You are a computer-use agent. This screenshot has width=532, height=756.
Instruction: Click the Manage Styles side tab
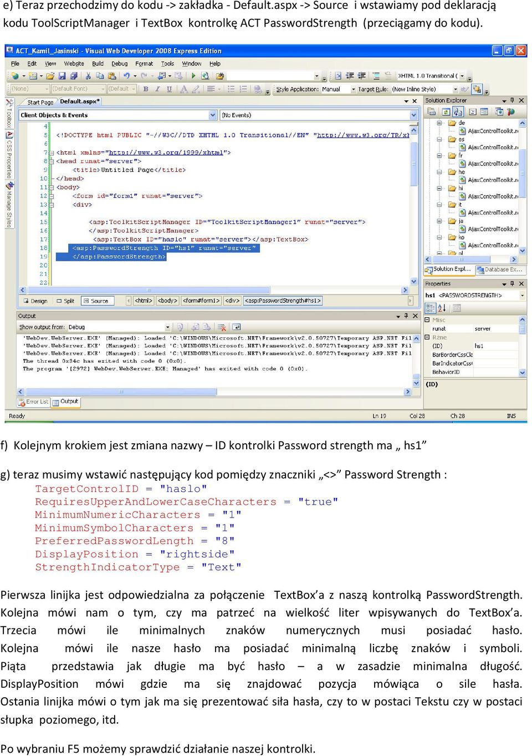9,205
